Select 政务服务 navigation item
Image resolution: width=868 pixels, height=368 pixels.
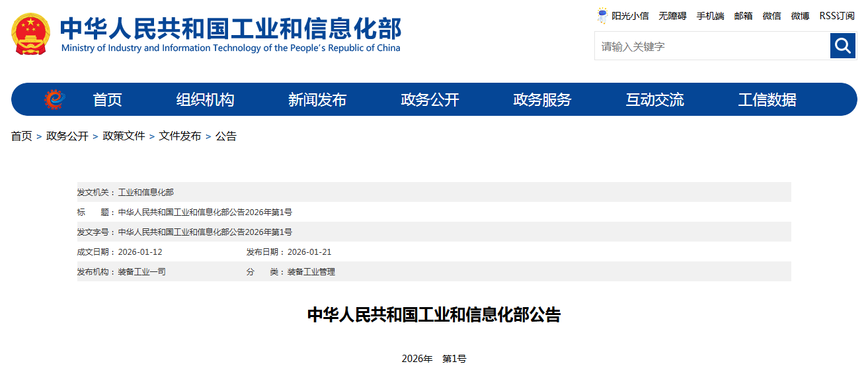click(542, 100)
